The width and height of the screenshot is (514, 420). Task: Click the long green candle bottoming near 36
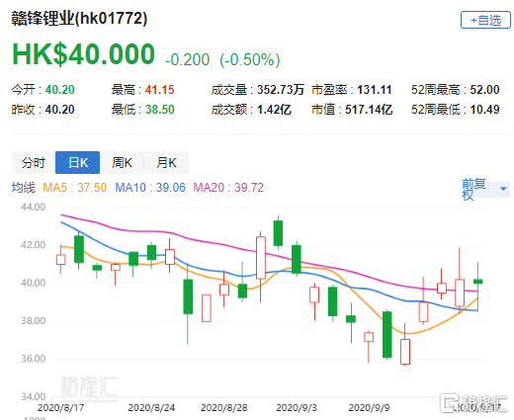pyautogui.click(x=387, y=334)
